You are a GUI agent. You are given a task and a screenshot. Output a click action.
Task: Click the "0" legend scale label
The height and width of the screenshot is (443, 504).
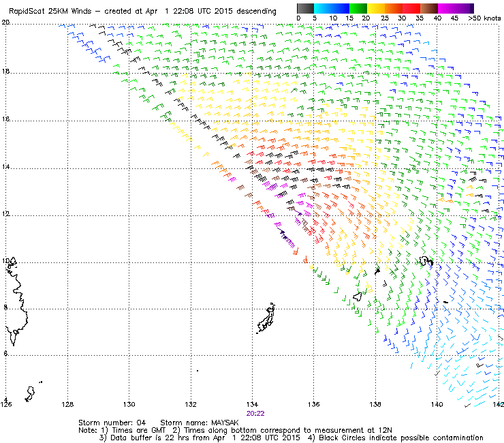(298, 18)
